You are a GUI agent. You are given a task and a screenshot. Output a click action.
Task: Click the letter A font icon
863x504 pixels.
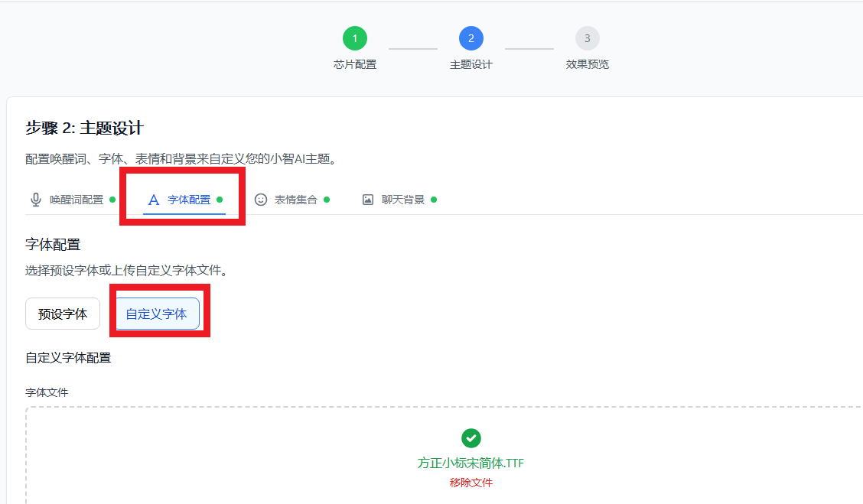pyautogui.click(x=154, y=200)
